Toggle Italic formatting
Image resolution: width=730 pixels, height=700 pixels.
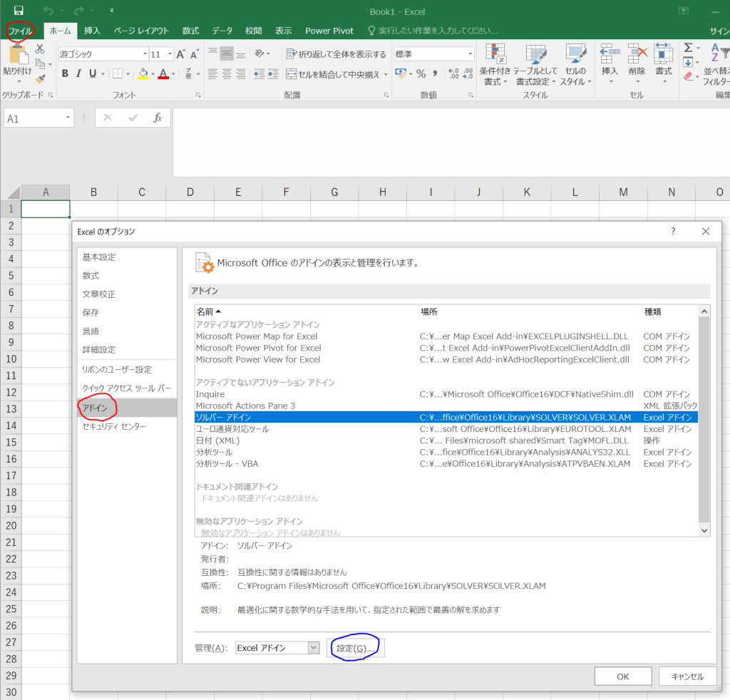(78, 73)
